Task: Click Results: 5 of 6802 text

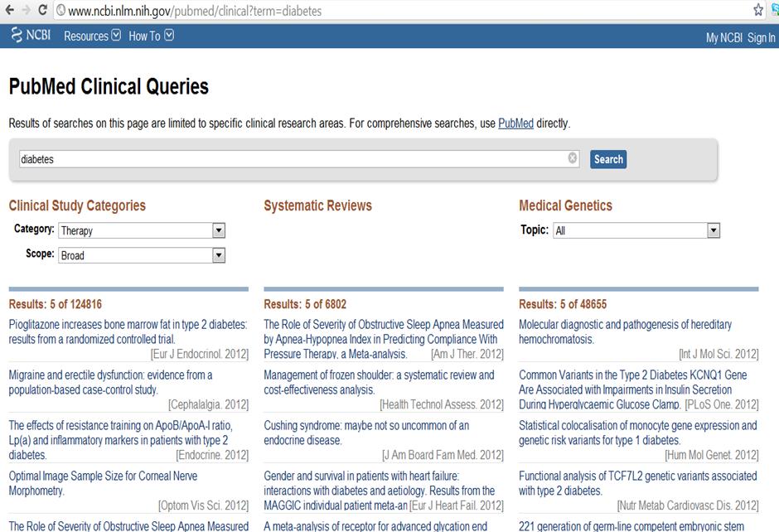Action: (305, 304)
